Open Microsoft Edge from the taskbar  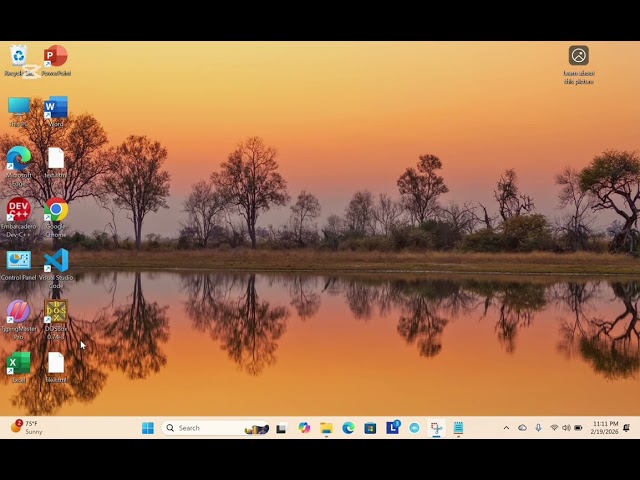coord(348,428)
